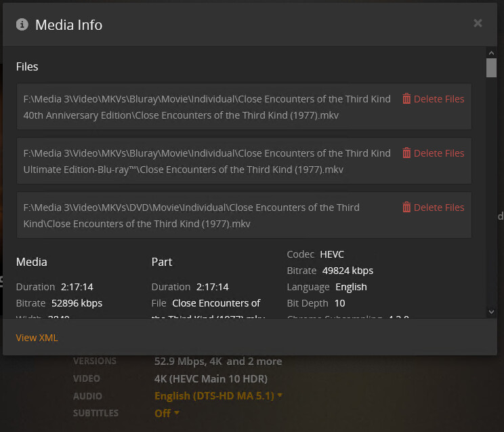
Task: Click the scrollbar up arrow
Action: (x=491, y=53)
